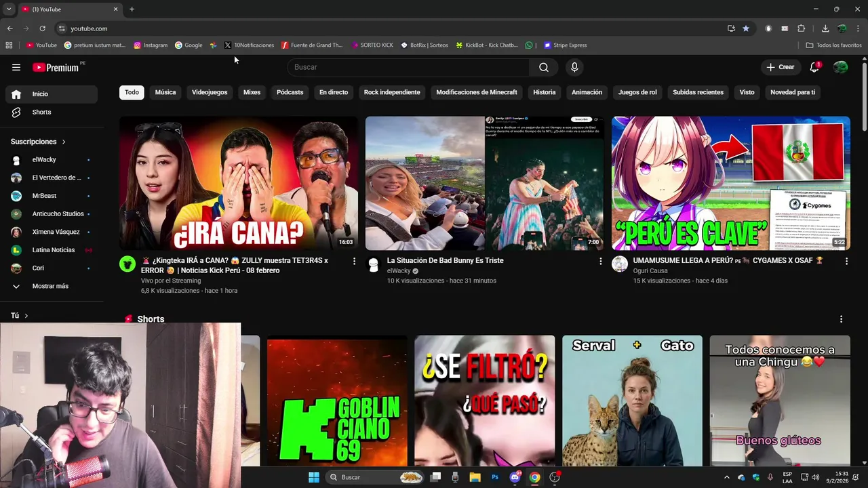Open the account avatar menu
Viewport: 868px width, 488px height.
[840, 67]
